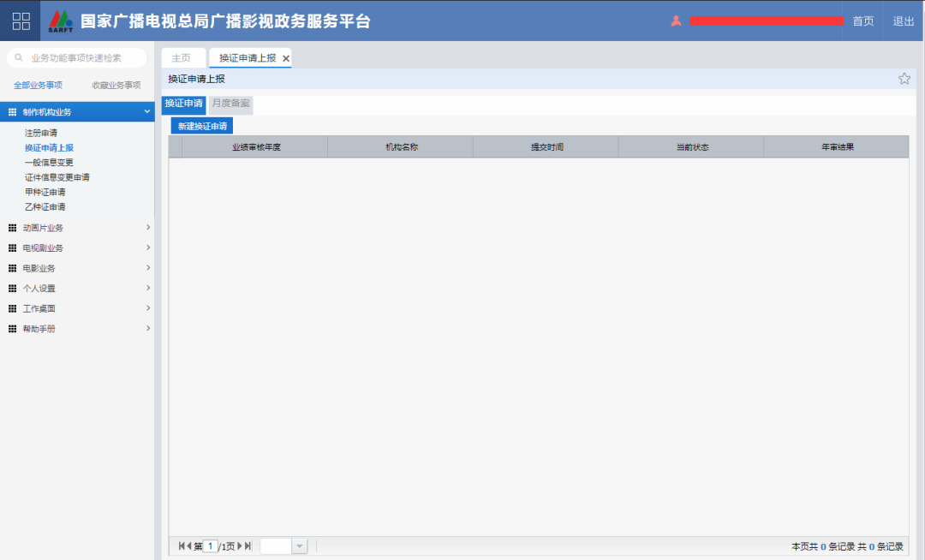Open 乙种证申请 in the sidebar
The image size is (925, 560).
point(45,207)
